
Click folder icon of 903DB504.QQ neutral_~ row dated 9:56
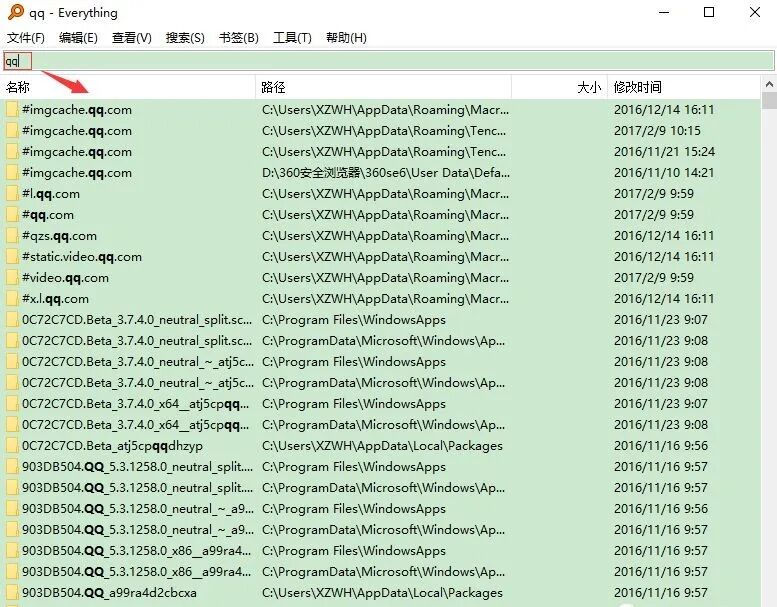12,509
